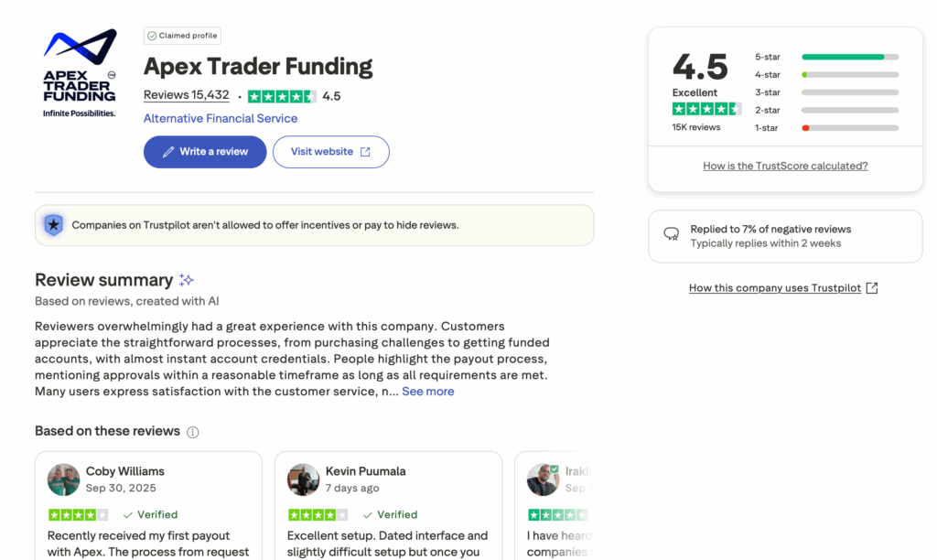Visit the Alternative Financial Service category link
Image resolution: width=937 pixels, height=560 pixels.
point(220,118)
